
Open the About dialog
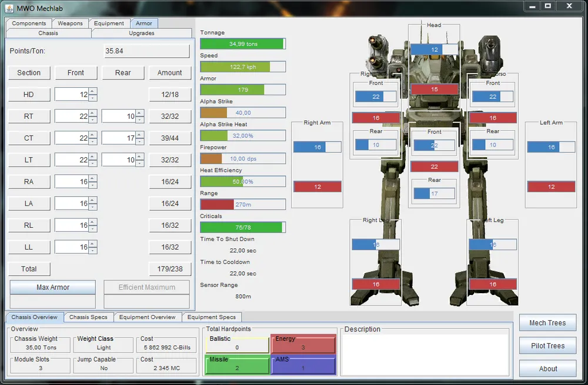547,369
